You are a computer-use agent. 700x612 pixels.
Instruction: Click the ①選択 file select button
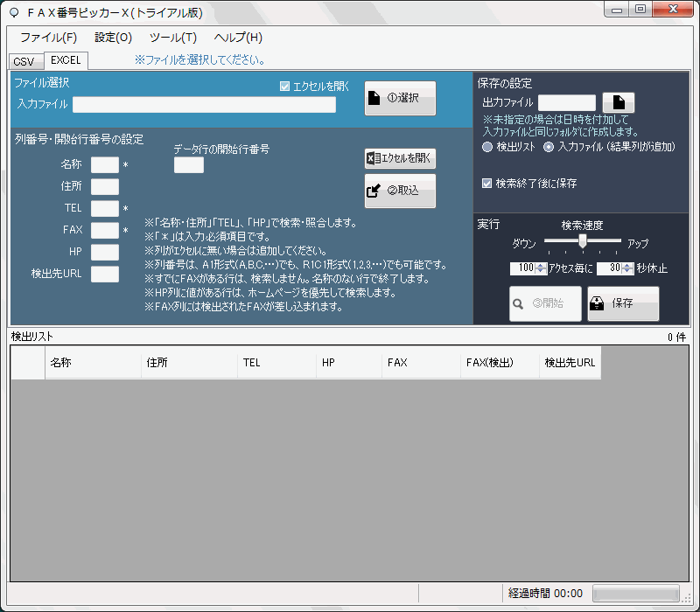400,98
